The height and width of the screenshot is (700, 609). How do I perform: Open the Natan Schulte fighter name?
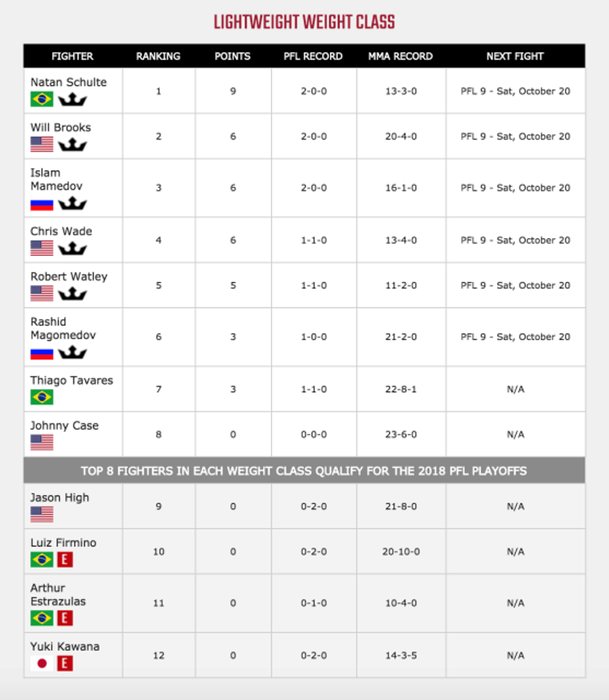pos(68,82)
